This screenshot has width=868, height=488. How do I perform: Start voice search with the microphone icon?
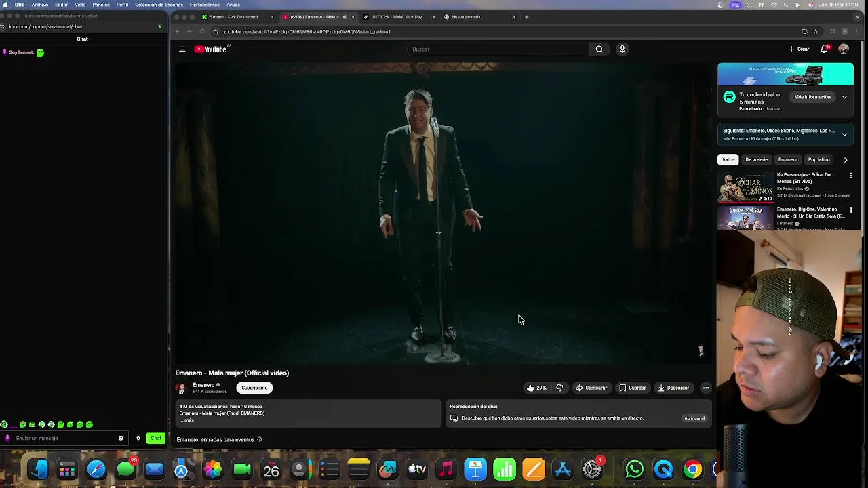click(622, 49)
